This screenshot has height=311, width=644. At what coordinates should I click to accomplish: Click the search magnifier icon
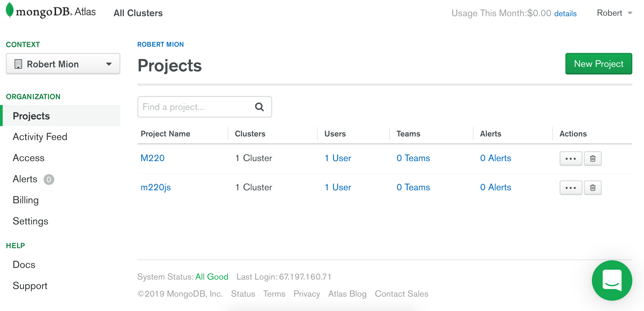coord(259,107)
